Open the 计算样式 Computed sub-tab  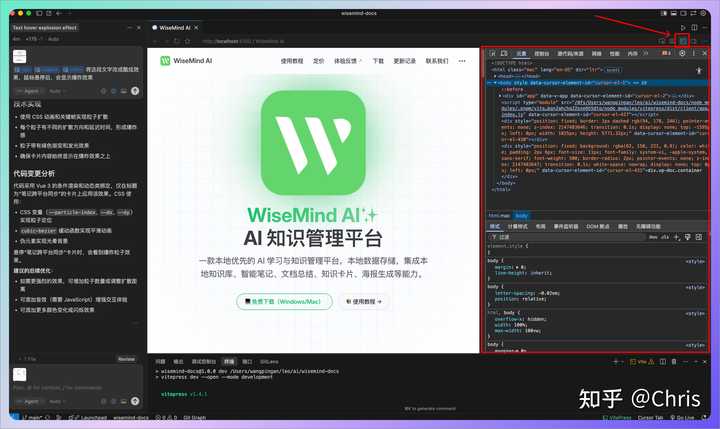(518, 226)
